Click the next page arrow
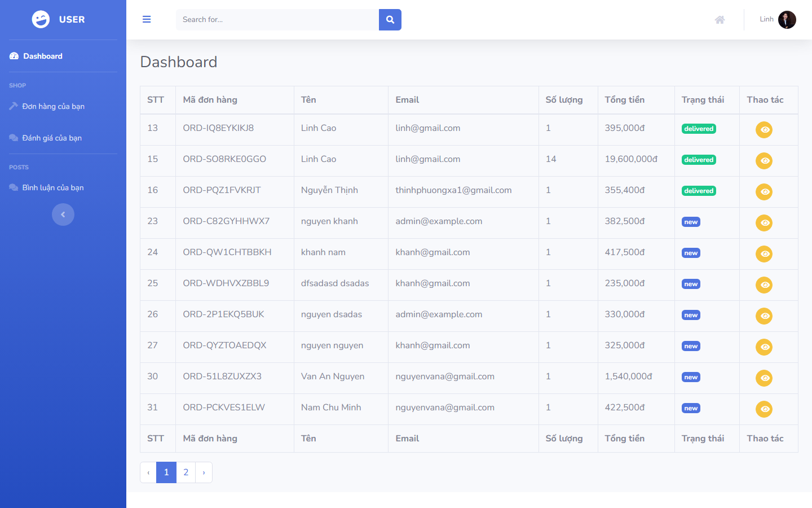This screenshot has width=812, height=508. (204, 472)
